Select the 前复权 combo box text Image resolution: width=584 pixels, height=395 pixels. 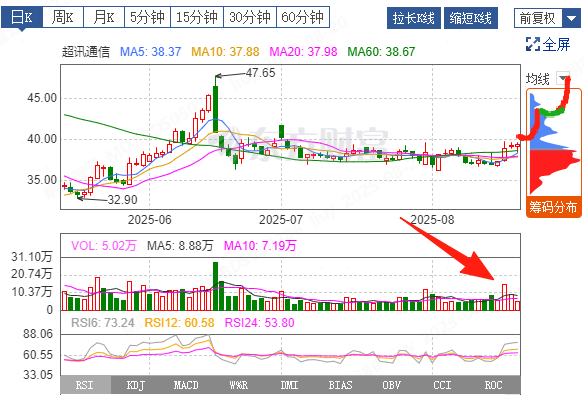(538, 18)
